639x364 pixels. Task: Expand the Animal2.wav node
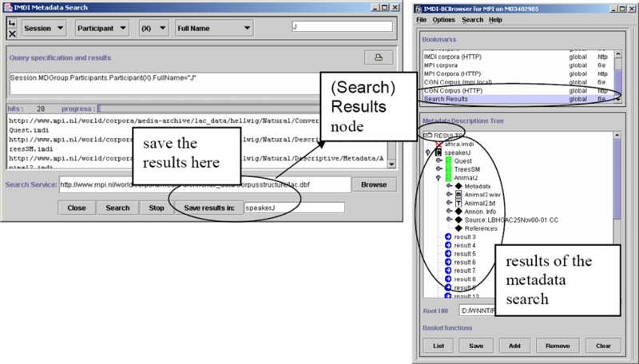tap(449, 195)
